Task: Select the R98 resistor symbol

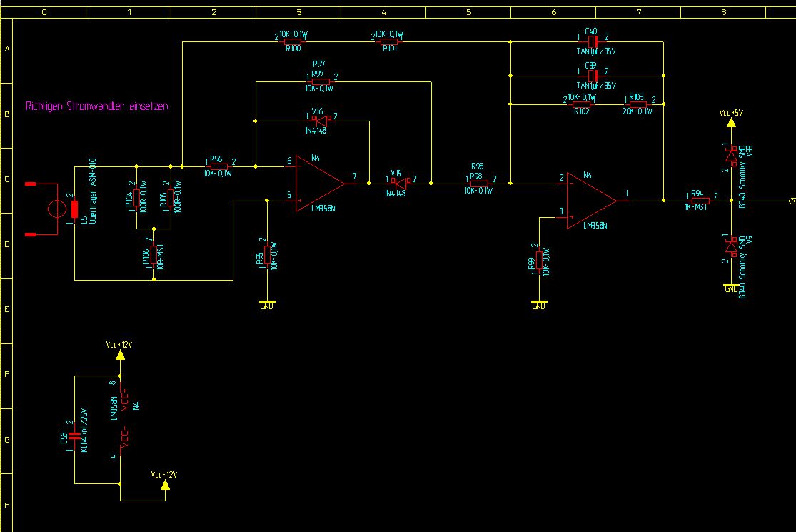Action: point(479,184)
